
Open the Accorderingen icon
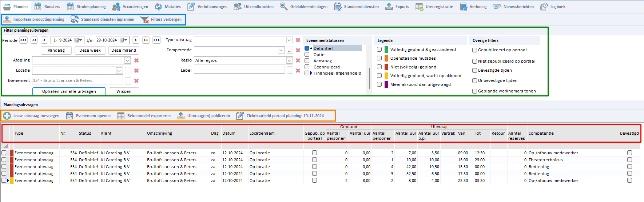pyautogui.click(x=116, y=7)
